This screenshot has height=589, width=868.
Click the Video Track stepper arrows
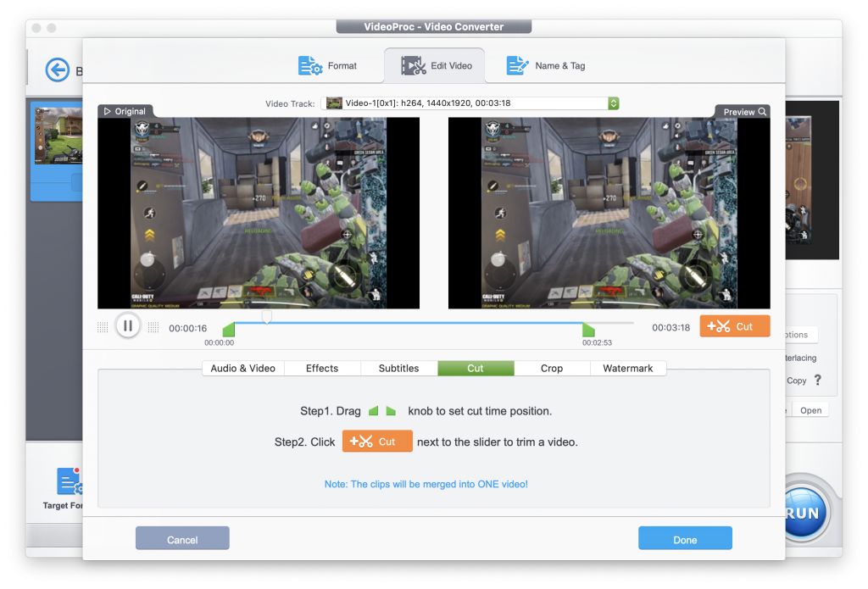(614, 103)
